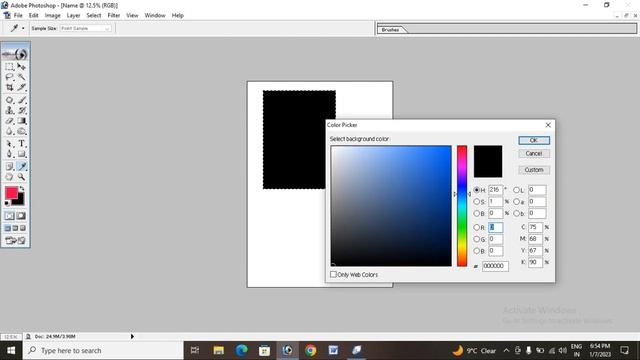Select the brightness B radio button
This screenshot has width=640, height=360.
[x=476, y=213]
